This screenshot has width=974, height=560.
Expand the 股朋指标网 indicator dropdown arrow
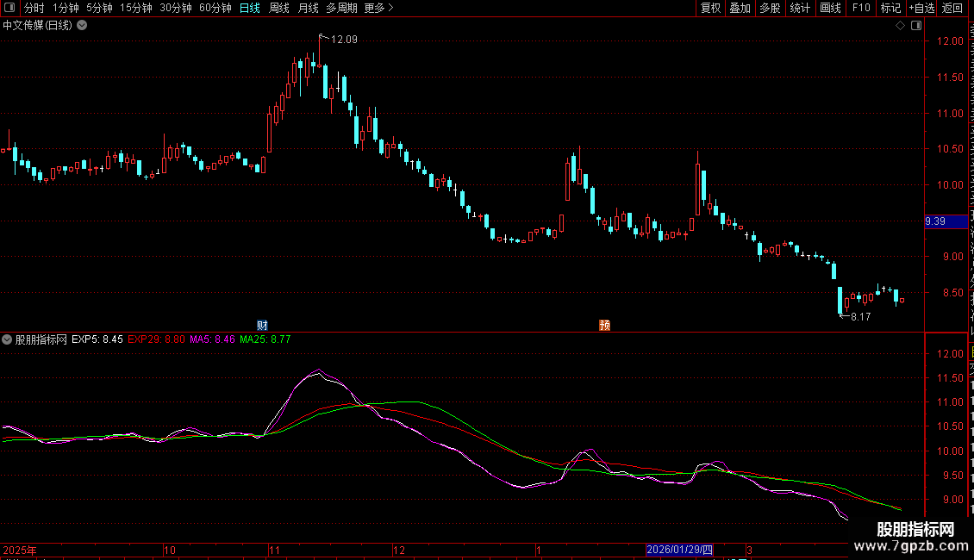(x=8, y=339)
